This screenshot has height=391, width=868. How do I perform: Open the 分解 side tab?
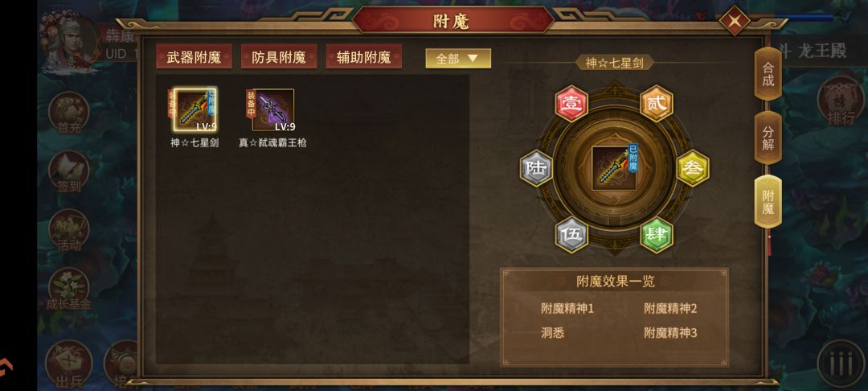tap(768, 138)
